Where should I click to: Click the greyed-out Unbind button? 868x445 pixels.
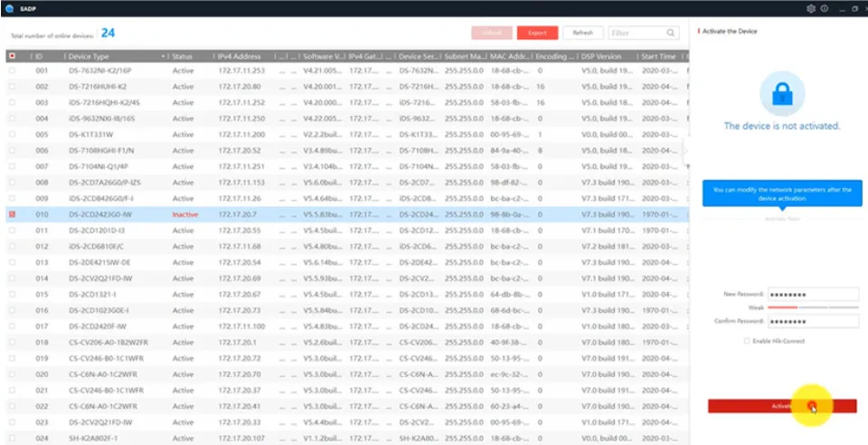tap(492, 33)
